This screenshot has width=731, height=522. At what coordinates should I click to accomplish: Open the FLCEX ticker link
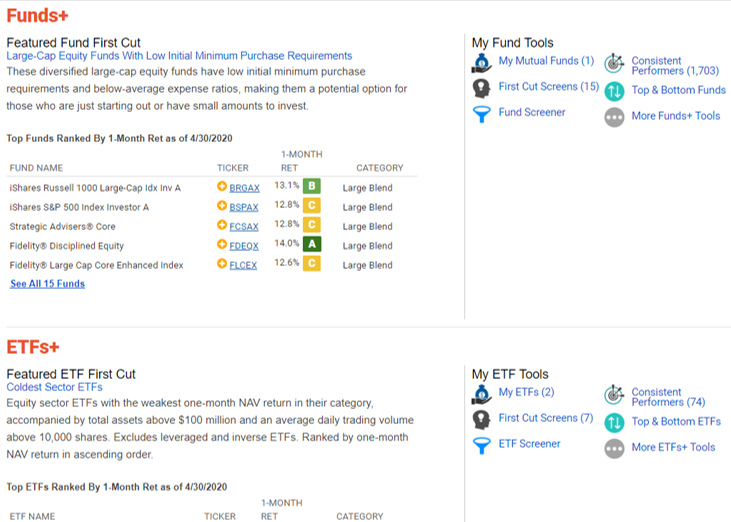pos(243,265)
